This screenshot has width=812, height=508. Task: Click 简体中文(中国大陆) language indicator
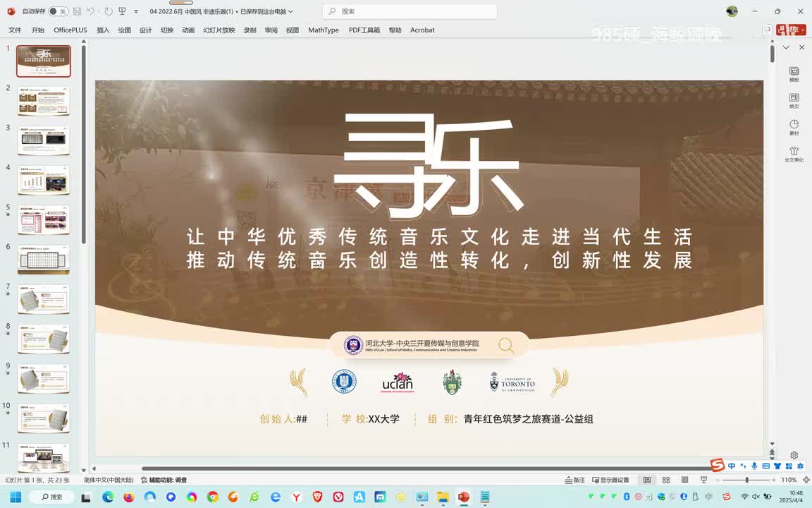pyautogui.click(x=109, y=480)
